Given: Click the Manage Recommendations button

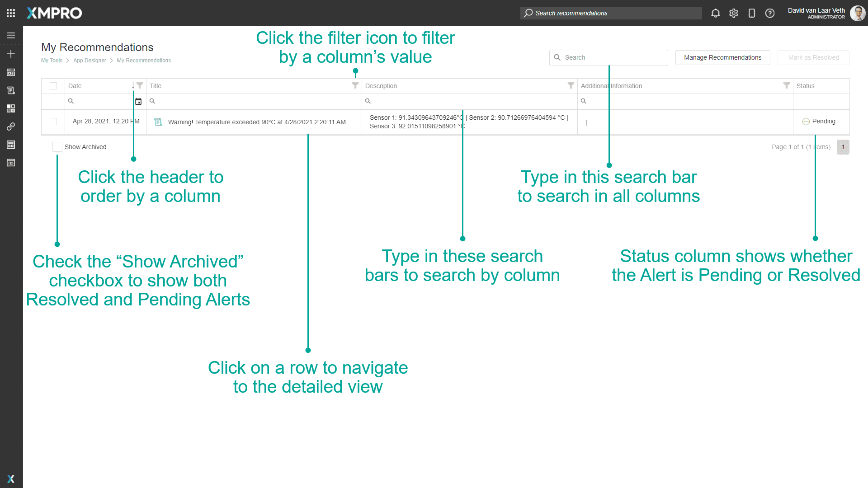Looking at the screenshot, I should point(722,57).
